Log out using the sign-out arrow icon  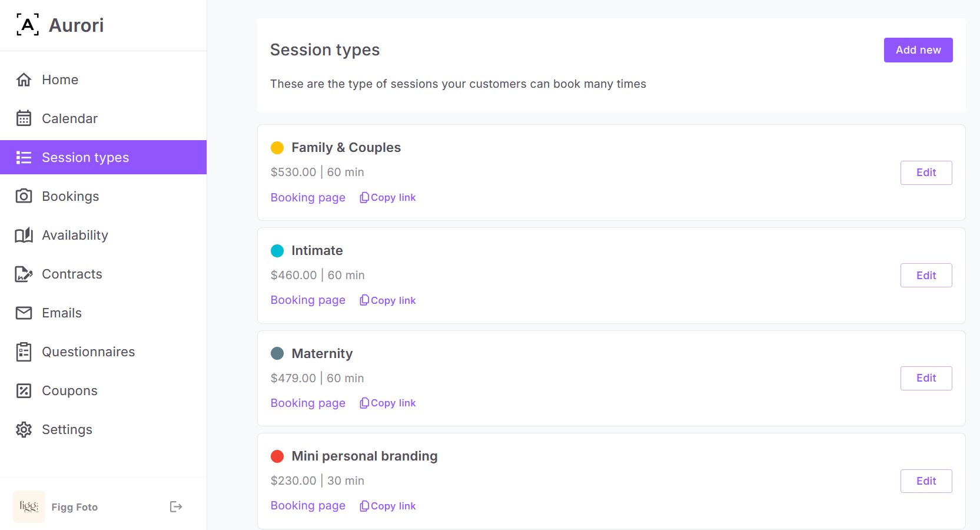(176, 506)
